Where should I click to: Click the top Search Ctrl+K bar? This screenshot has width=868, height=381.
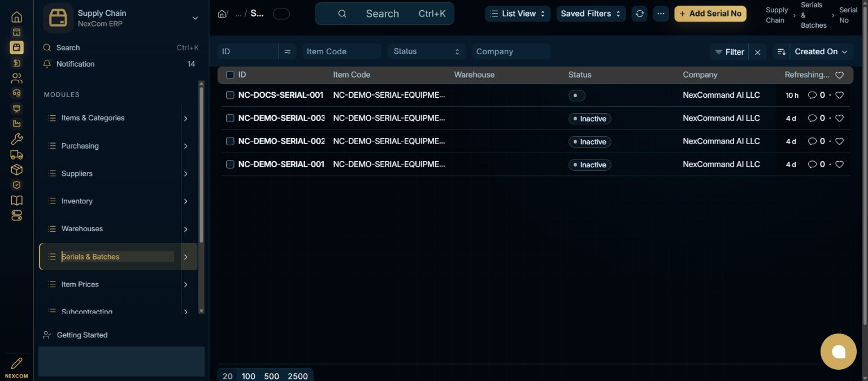[x=384, y=14]
